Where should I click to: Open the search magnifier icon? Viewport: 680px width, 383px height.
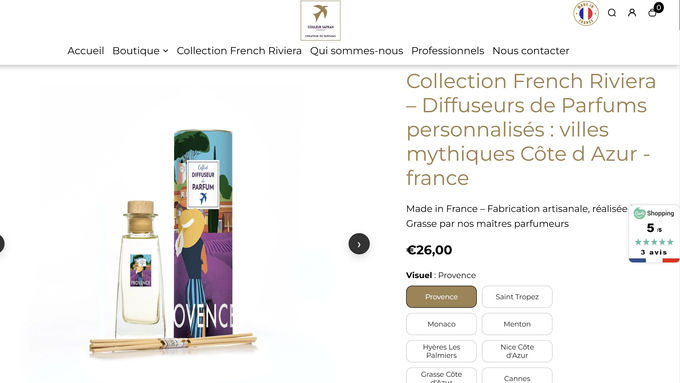(612, 13)
